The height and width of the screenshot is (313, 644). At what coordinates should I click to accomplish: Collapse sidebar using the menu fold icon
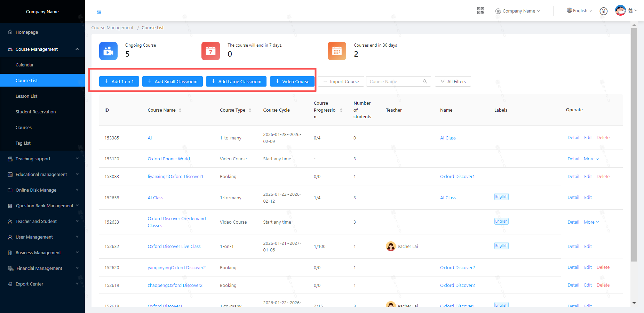tap(99, 12)
